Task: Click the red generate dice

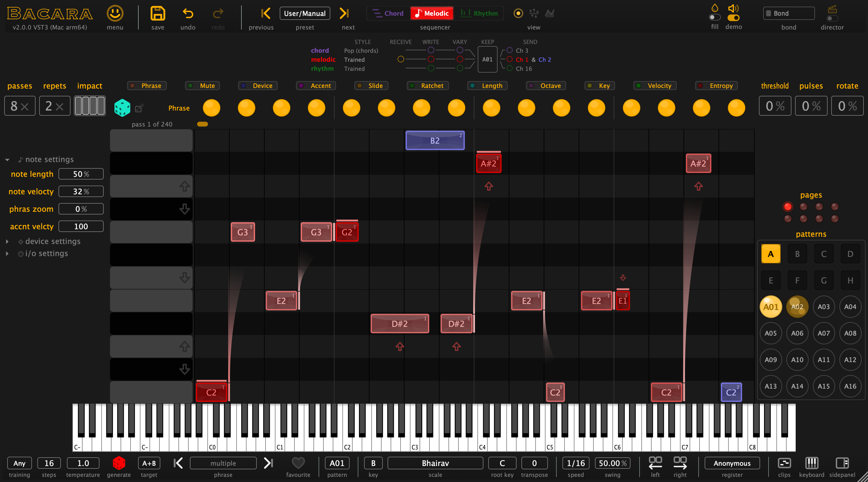Action: click(119, 463)
